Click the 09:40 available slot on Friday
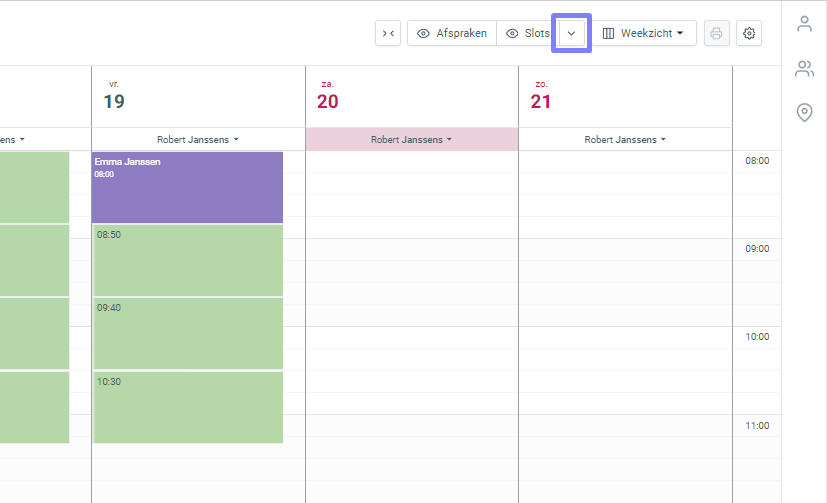This screenshot has width=827, height=503. 187,333
